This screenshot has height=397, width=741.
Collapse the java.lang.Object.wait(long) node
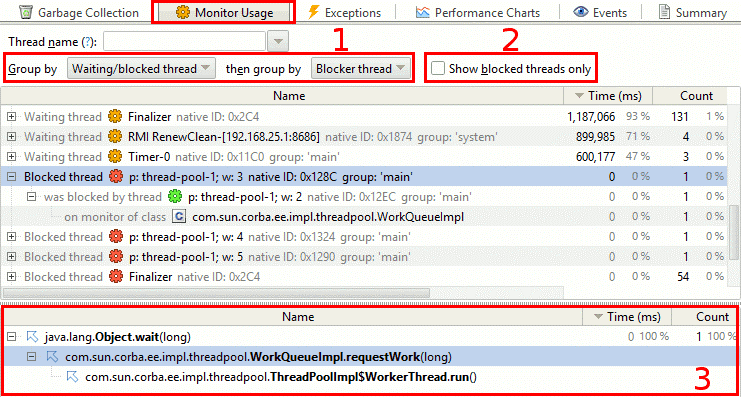point(12,337)
